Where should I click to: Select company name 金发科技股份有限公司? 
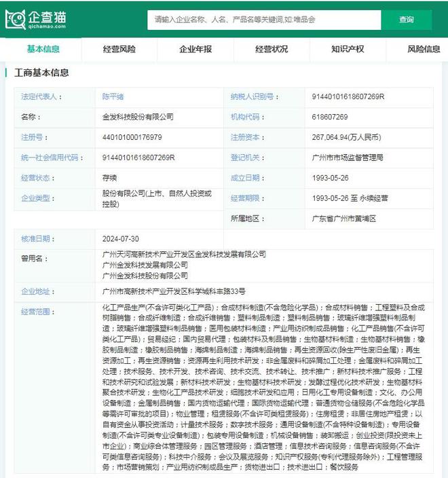click(138, 117)
